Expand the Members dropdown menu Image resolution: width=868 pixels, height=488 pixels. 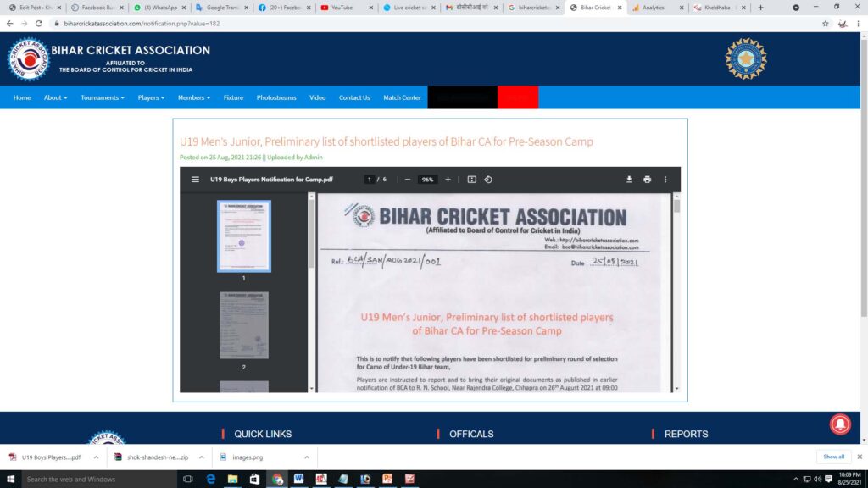pos(194,97)
